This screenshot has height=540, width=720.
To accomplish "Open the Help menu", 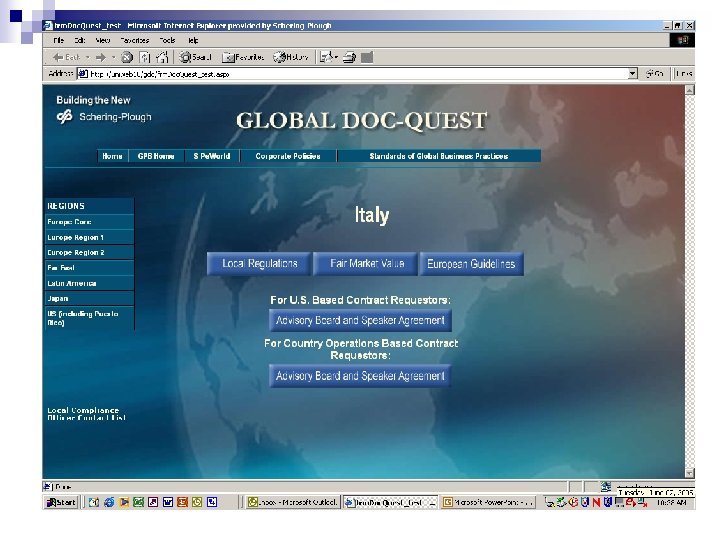I will tap(193, 40).
